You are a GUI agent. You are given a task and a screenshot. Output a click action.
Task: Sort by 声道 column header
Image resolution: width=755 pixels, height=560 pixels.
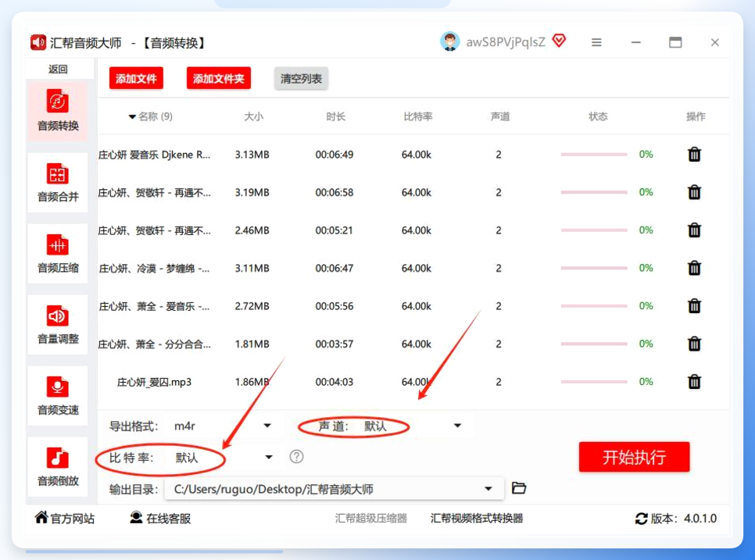(x=499, y=116)
